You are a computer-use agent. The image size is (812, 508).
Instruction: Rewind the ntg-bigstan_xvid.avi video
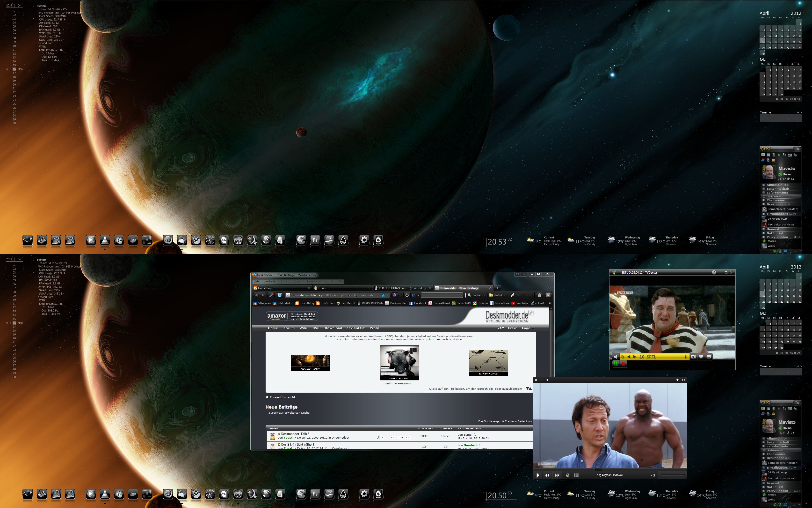pyautogui.click(x=547, y=475)
